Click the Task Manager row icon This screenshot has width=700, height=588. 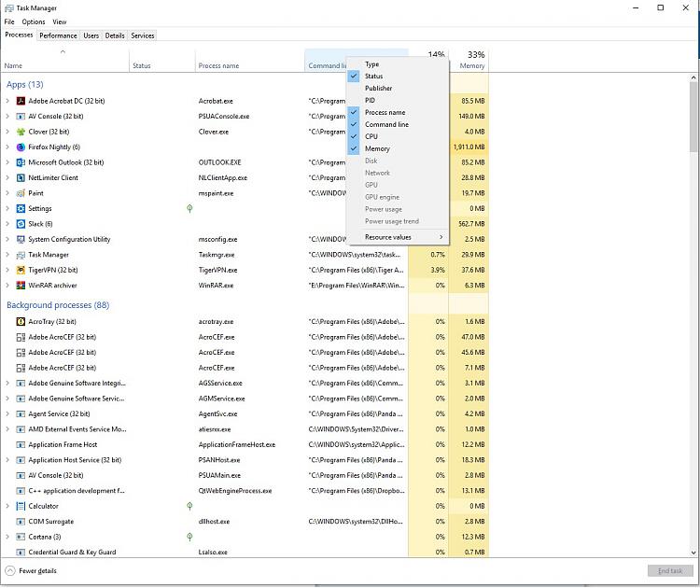coord(21,255)
